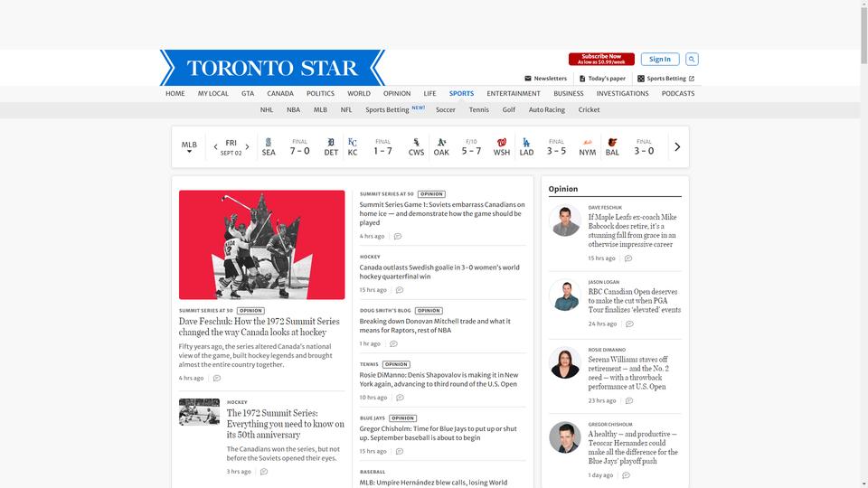Click New York Mets logo
The height and width of the screenshot is (488, 868).
click(x=588, y=142)
